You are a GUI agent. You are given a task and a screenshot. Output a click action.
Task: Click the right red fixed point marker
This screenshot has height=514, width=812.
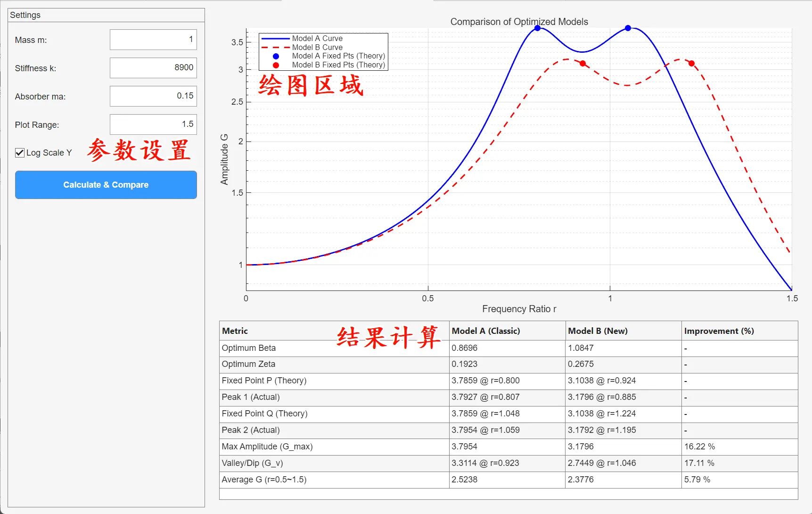(691, 63)
